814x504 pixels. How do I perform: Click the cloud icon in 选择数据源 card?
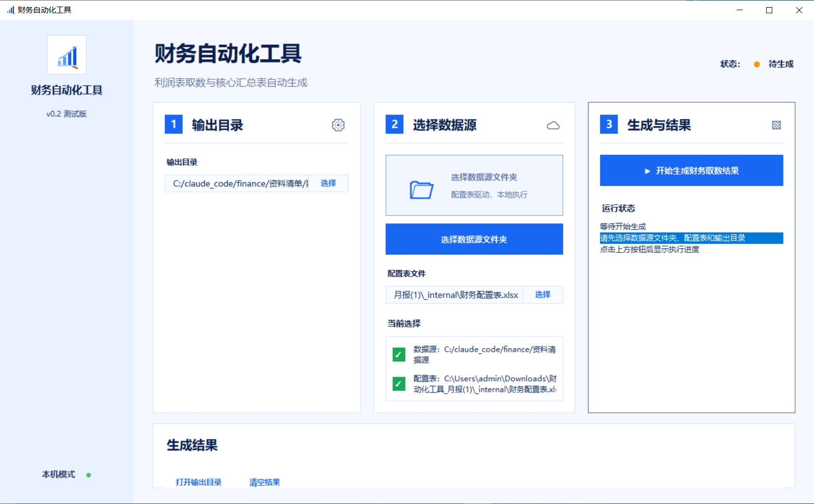pos(553,125)
